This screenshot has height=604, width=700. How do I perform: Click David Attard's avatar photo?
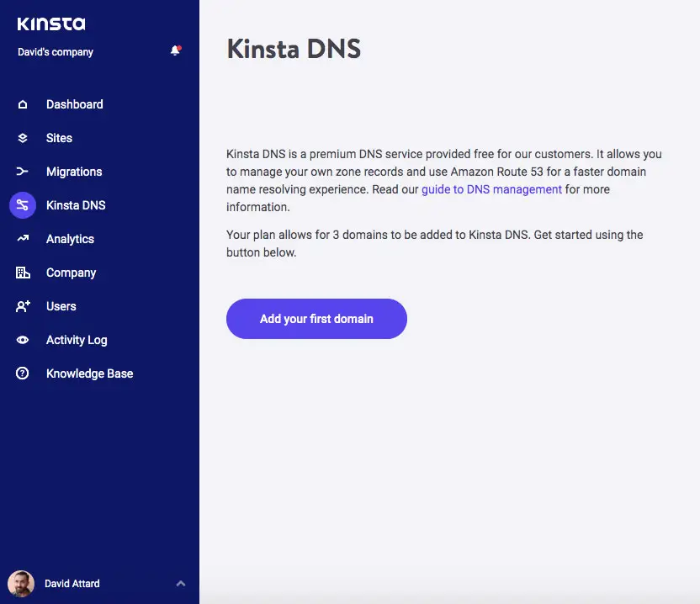(21, 584)
